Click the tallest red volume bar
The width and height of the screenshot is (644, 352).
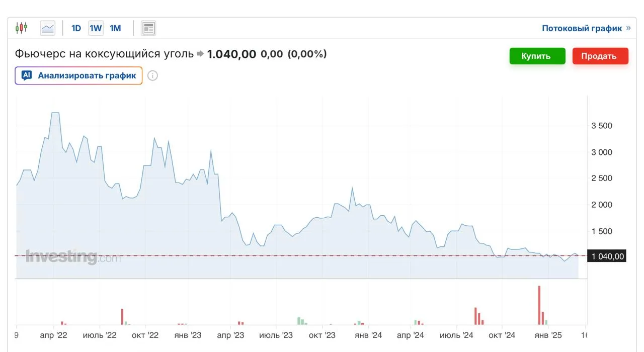(539, 305)
